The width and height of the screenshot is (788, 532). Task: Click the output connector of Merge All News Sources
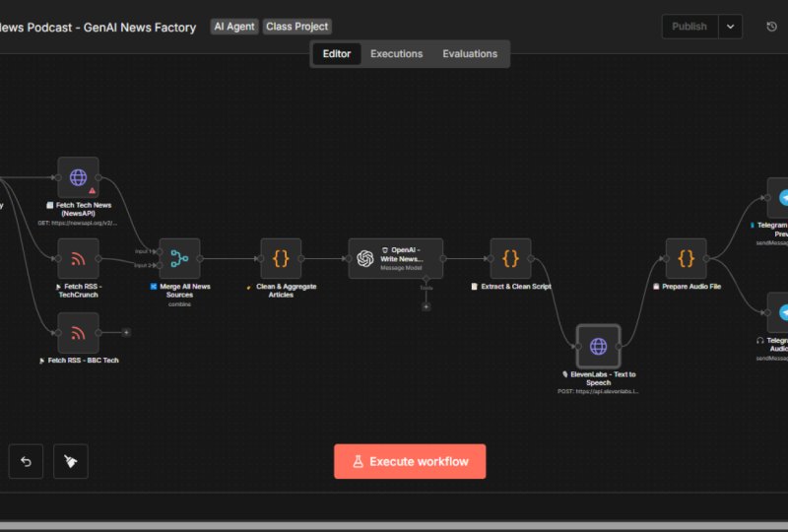pos(200,258)
